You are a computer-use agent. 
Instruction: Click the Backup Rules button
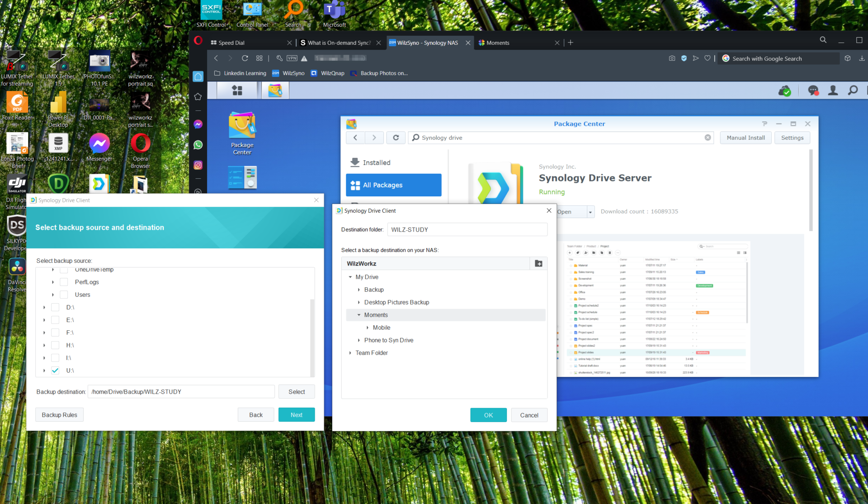[59, 415]
